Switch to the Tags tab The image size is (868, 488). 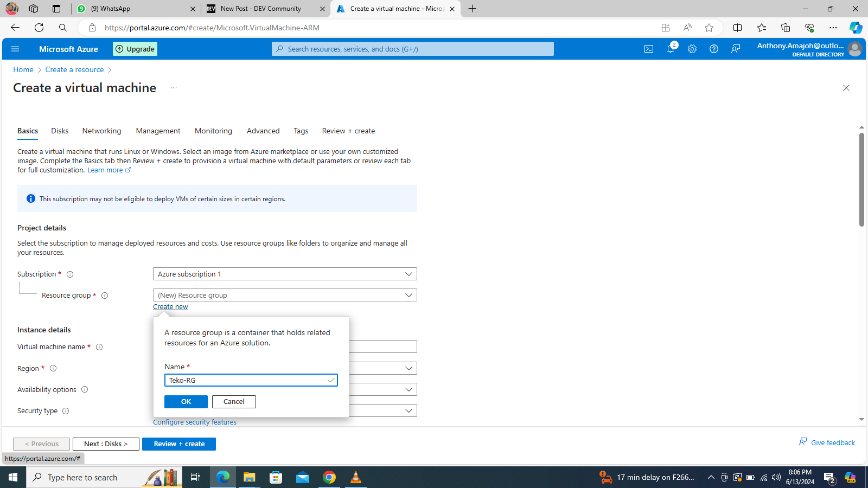click(x=301, y=131)
